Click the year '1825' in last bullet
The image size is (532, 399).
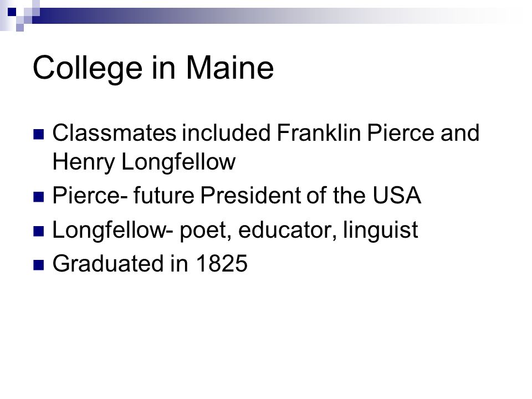(222, 263)
